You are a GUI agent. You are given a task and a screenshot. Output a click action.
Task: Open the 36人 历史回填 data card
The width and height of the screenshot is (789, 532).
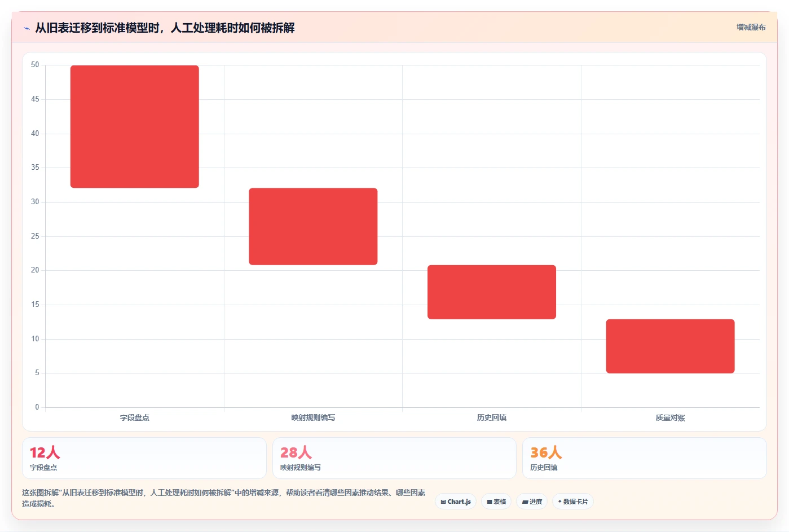coord(644,458)
